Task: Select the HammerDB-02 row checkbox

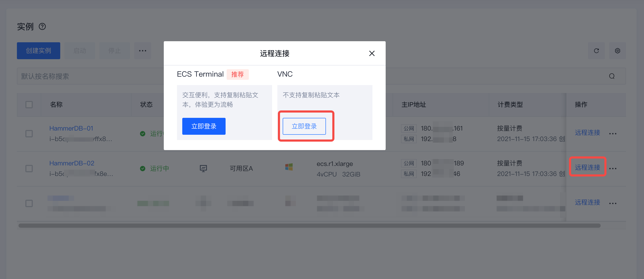Action: [29, 169]
